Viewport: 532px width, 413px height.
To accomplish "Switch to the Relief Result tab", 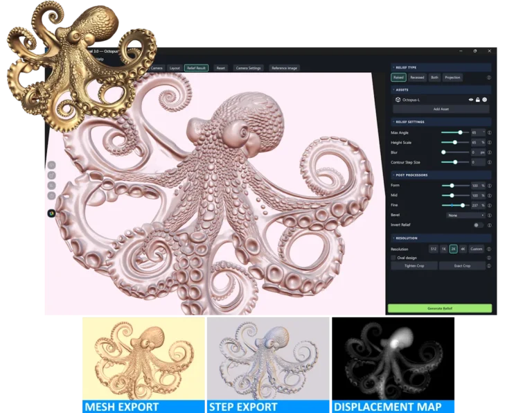I will [196, 68].
